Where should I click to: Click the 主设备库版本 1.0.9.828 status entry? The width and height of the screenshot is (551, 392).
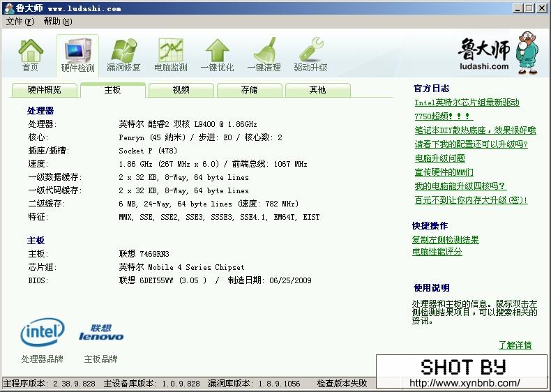pyautogui.click(x=151, y=383)
